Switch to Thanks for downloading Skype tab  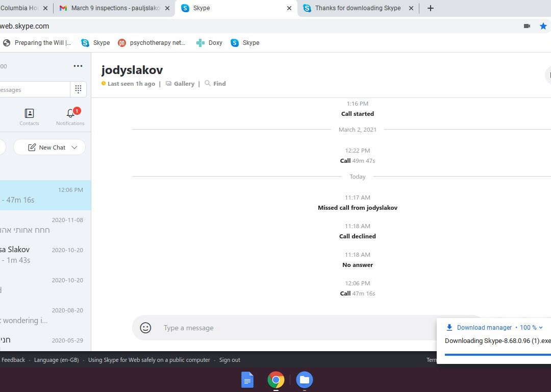pyautogui.click(x=357, y=8)
